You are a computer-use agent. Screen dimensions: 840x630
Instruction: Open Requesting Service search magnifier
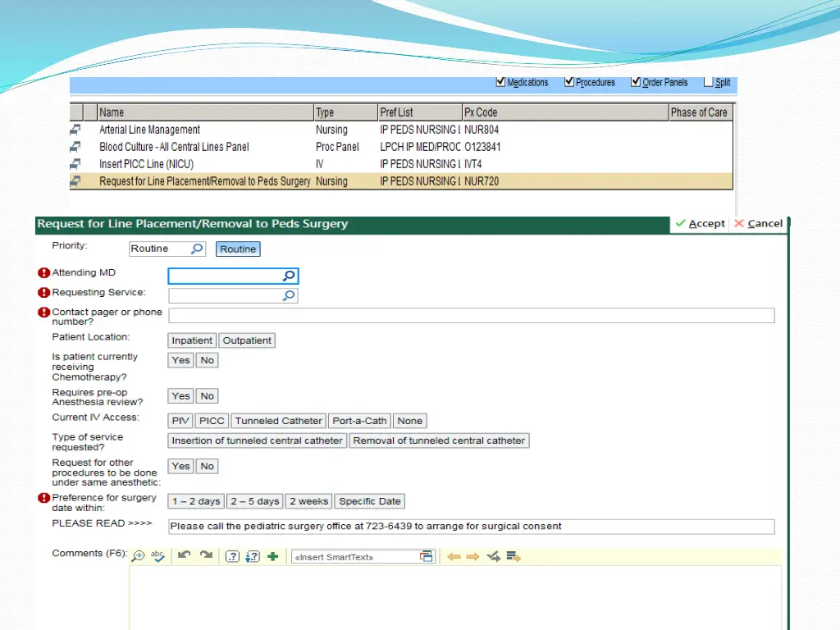[x=289, y=295]
